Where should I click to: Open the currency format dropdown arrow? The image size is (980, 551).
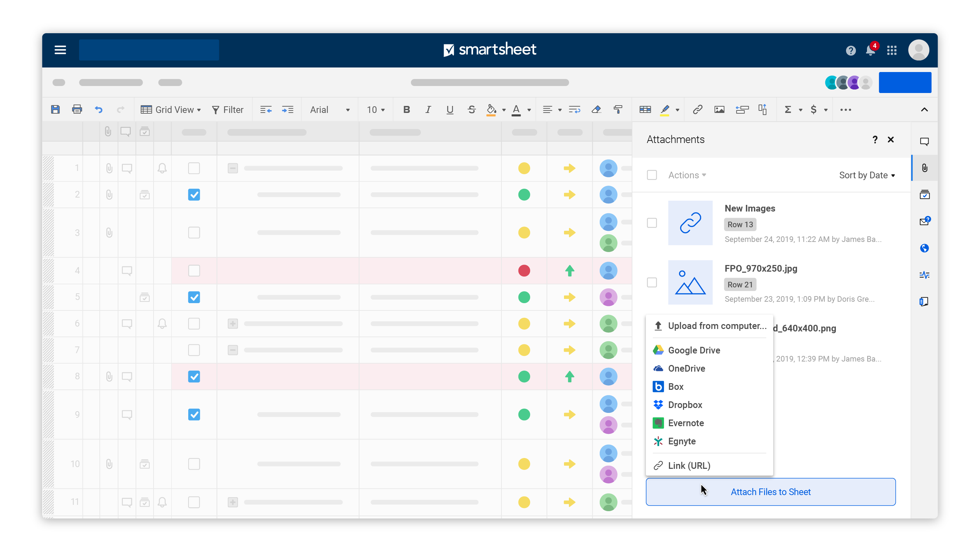pos(826,110)
